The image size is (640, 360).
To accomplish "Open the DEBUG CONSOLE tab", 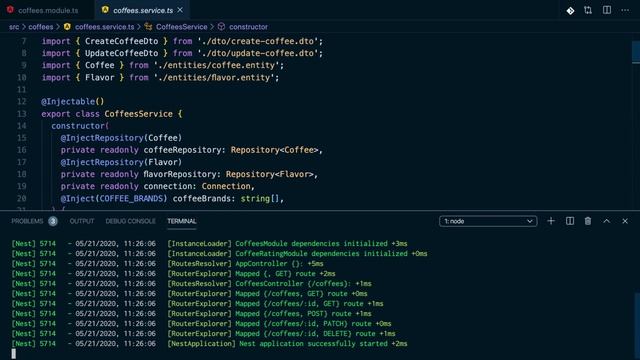I will coord(131,221).
